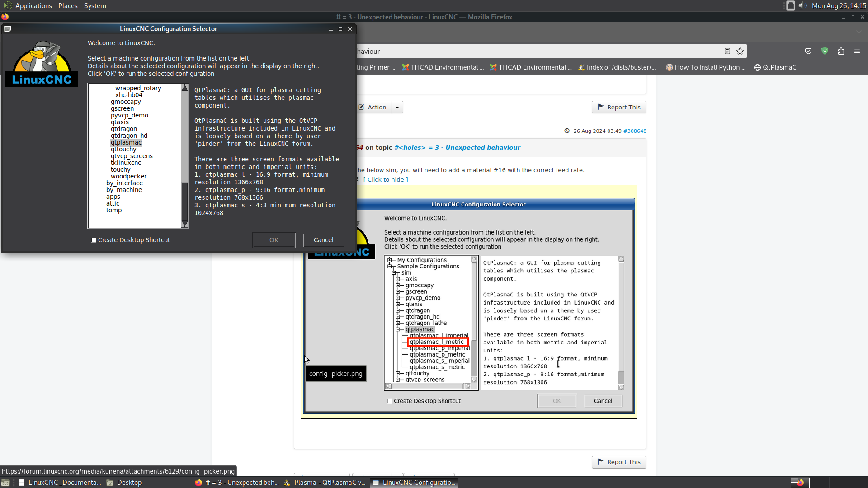The height and width of the screenshot is (488, 868).
Task: Click the distro logo beside Applications menu
Action: (x=8, y=5)
